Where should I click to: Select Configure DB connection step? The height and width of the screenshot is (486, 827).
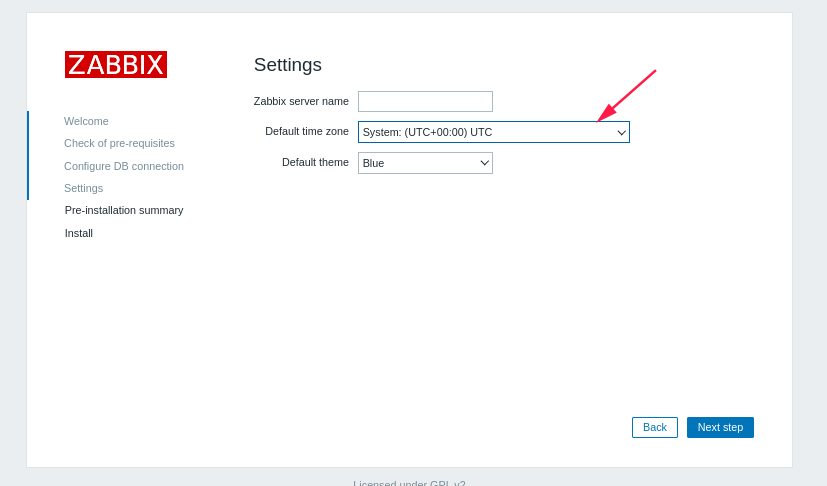pos(124,166)
